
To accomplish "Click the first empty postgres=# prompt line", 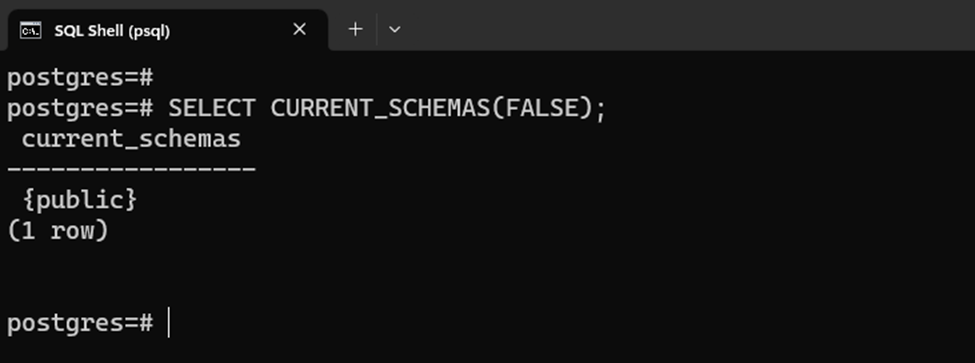I will pos(80,78).
